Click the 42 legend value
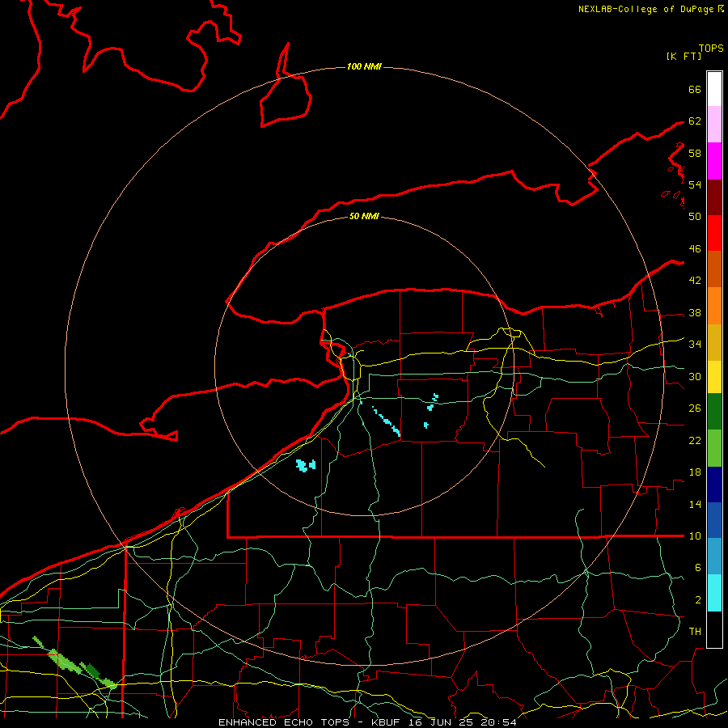 point(695,280)
